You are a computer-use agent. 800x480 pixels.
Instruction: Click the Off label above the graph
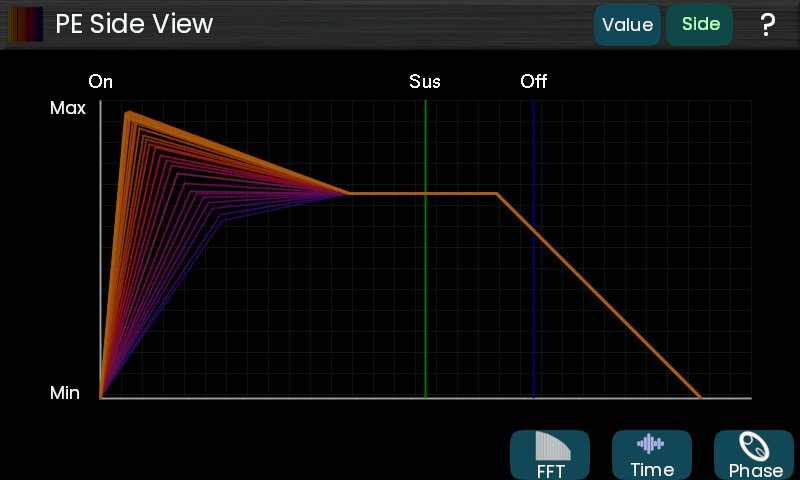click(x=534, y=82)
